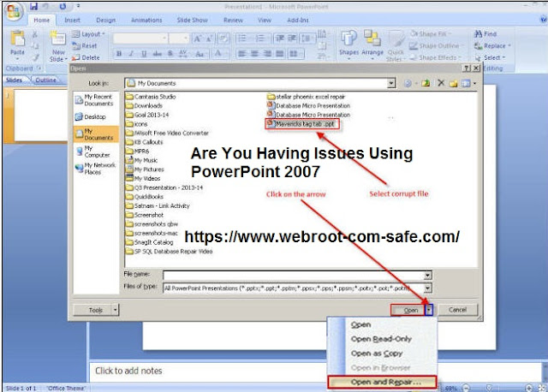Choose Open and Repair from menu
The image size is (548, 392).
[x=383, y=383]
